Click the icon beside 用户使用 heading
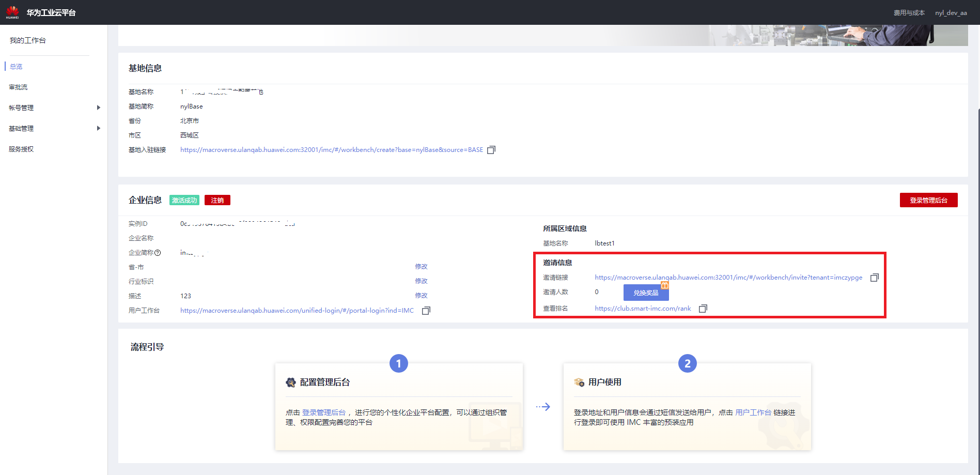 pos(579,382)
